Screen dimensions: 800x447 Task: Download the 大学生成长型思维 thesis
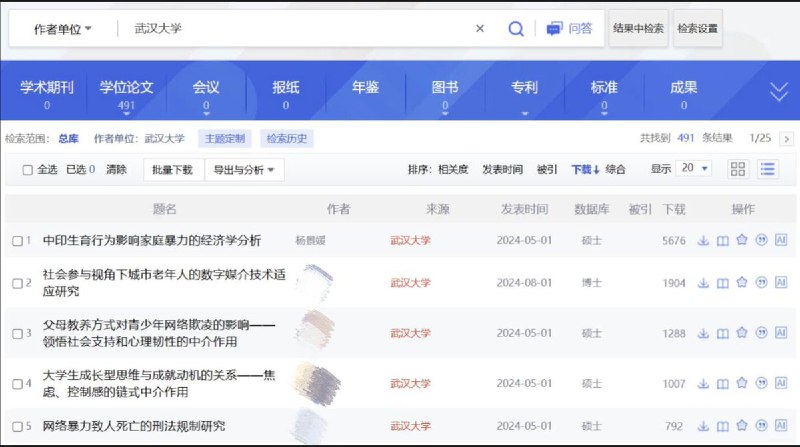704,384
